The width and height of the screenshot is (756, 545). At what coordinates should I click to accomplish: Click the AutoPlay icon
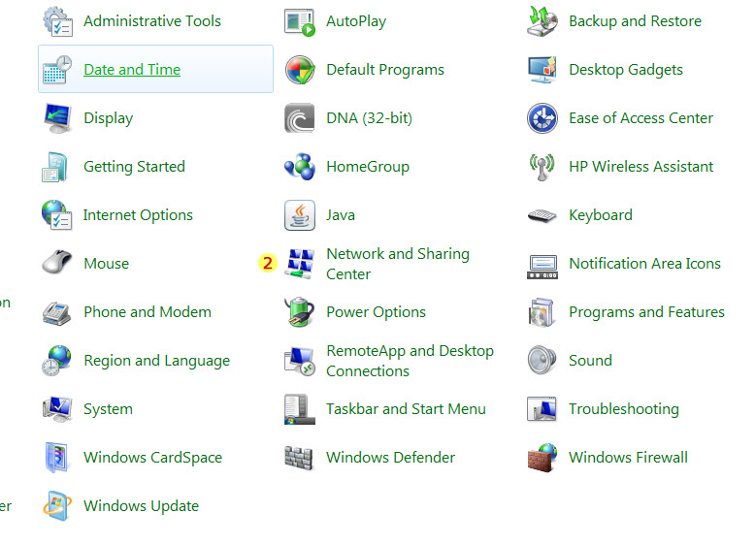click(x=300, y=21)
